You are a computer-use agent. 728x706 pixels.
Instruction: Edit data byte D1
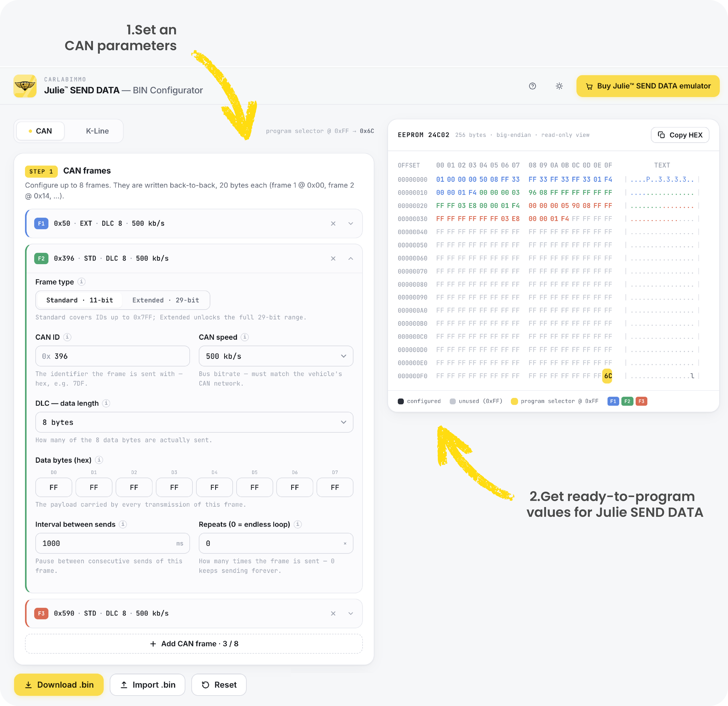coord(94,487)
